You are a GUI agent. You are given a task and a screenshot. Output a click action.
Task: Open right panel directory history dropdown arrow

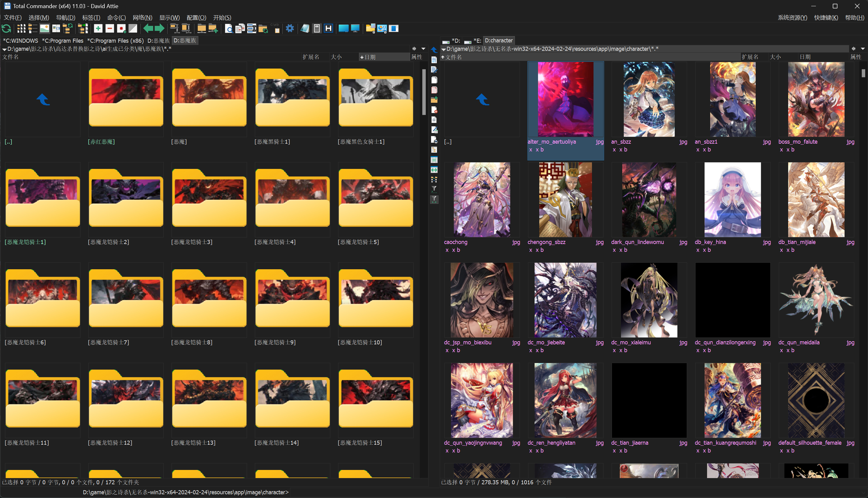[862, 49]
